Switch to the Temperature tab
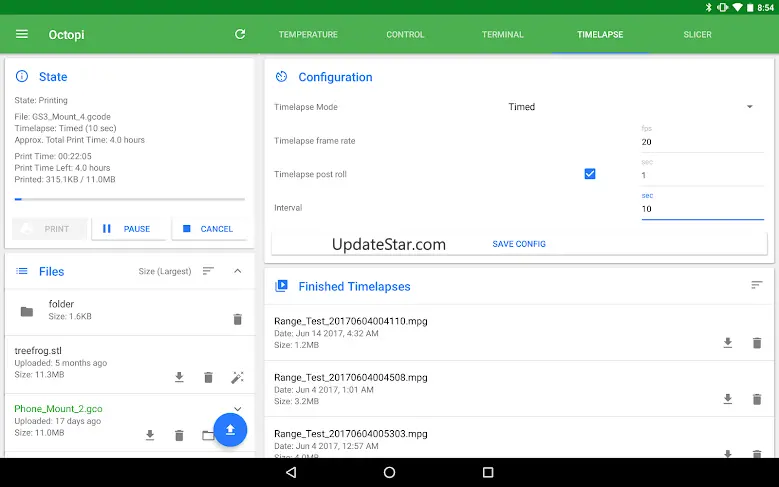Image resolution: width=779 pixels, height=487 pixels. 308,35
